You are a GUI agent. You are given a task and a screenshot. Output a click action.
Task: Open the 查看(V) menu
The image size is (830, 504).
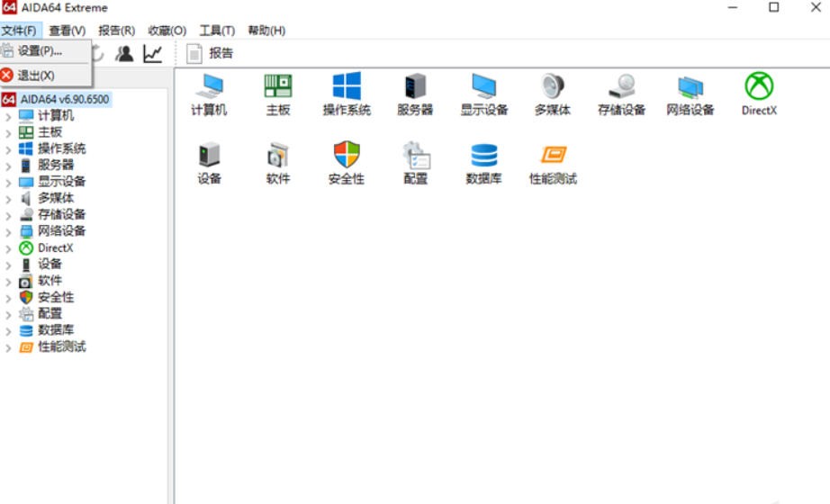click(x=68, y=31)
